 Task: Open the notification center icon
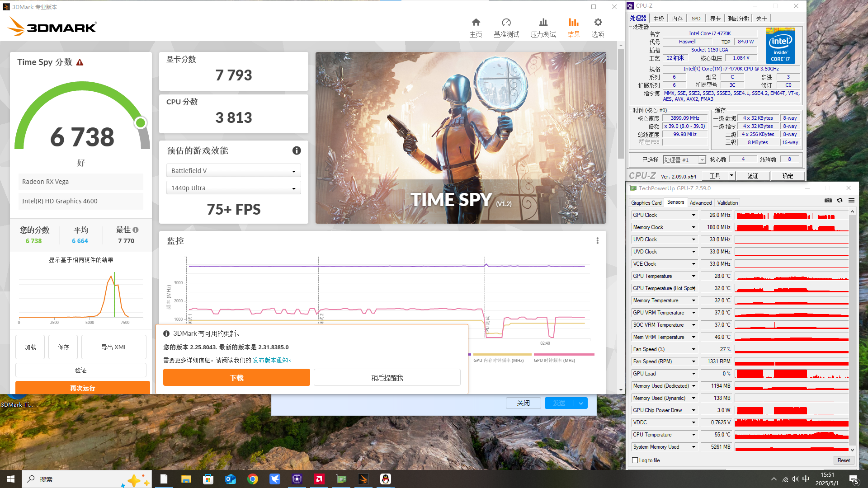[854, 479]
